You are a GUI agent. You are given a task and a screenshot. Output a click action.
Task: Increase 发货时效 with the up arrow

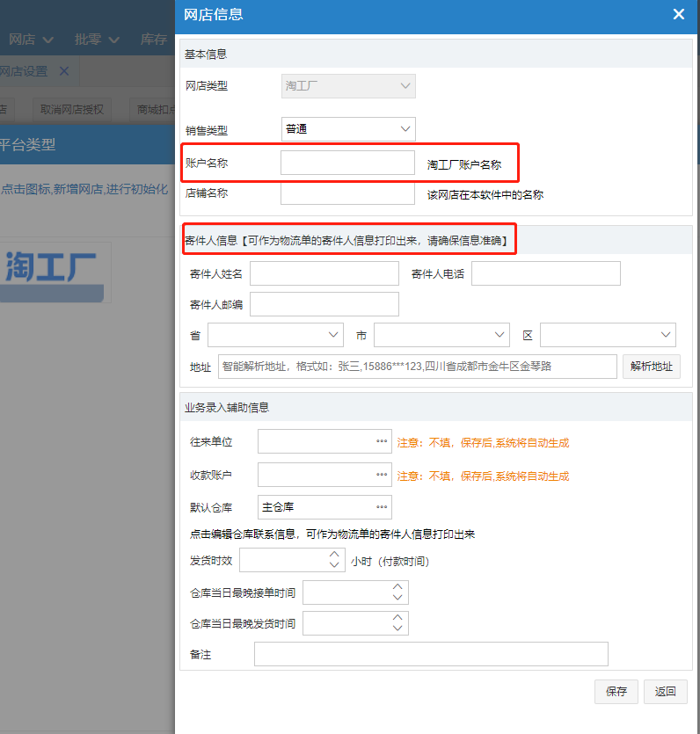(x=334, y=555)
